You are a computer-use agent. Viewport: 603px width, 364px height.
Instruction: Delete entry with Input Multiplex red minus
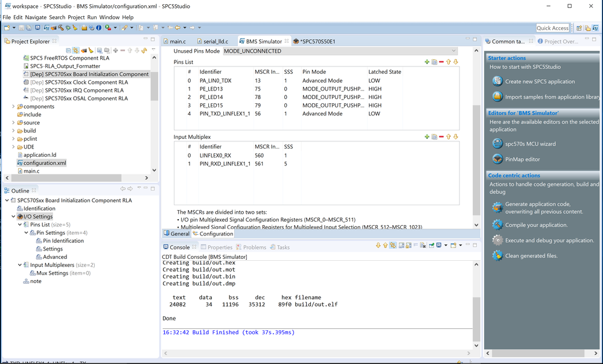click(x=441, y=136)
